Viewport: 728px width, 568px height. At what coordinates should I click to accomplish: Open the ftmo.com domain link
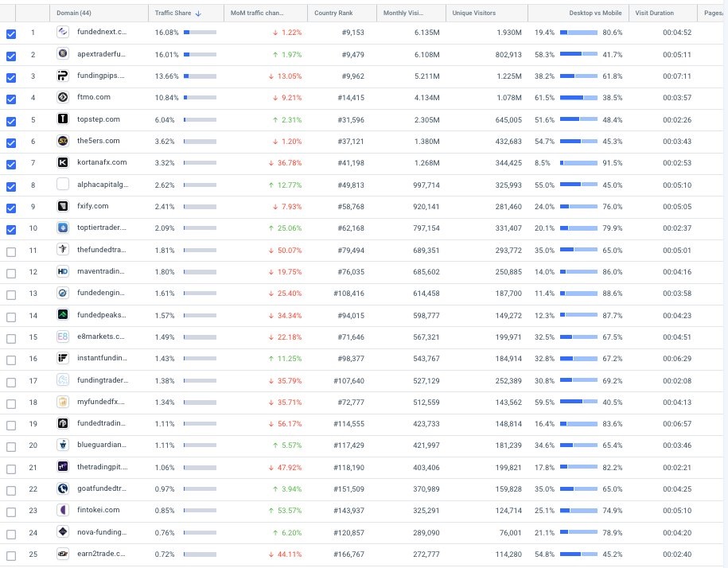pyautogui.click(x=94, y=97)
